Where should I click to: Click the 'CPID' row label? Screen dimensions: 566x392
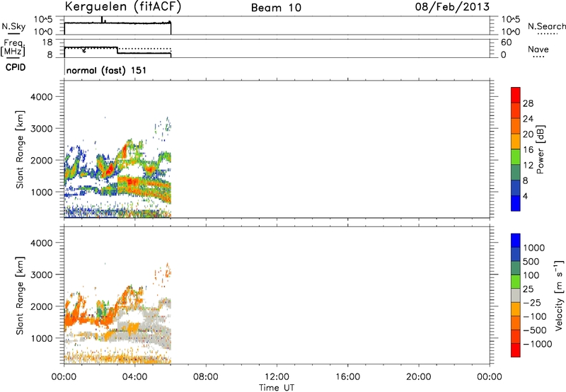(16, 67)
